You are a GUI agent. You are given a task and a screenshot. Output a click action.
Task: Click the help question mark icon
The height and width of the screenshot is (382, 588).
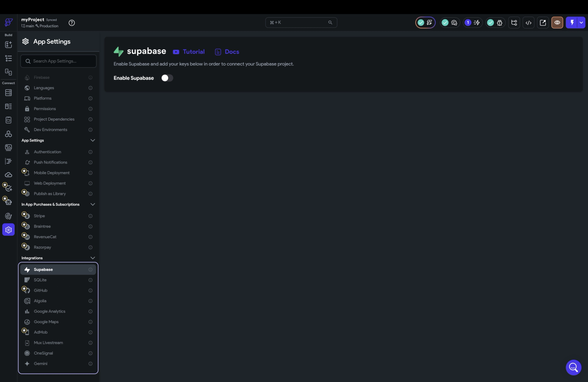(72, 23)
